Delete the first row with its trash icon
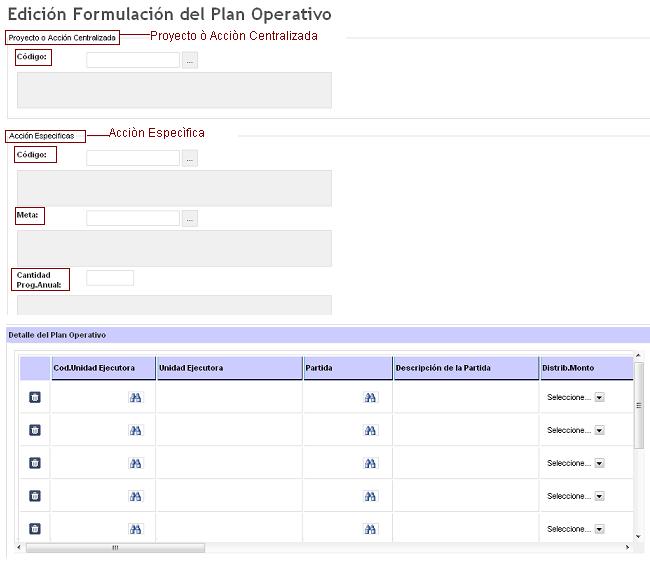 [x=35, y=397]
